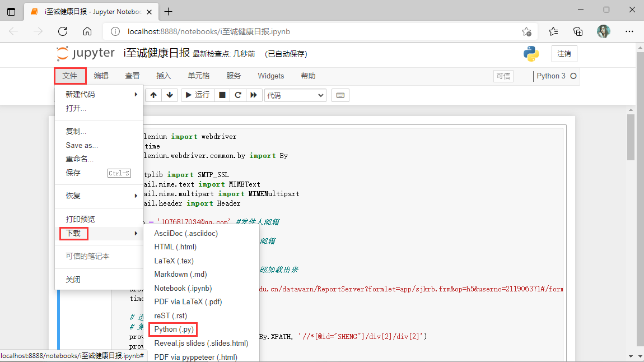Open the browser profile avatar

pyautogui.click(x=603, y=31)
